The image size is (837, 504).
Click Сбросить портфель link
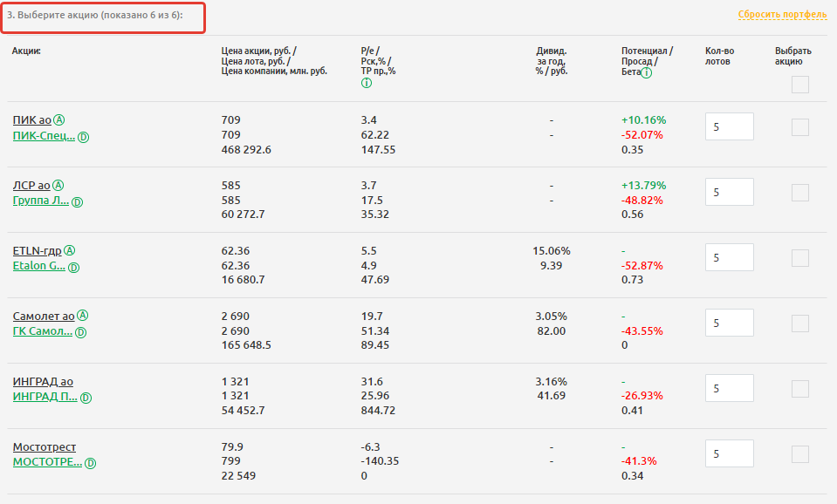[781, 15]
